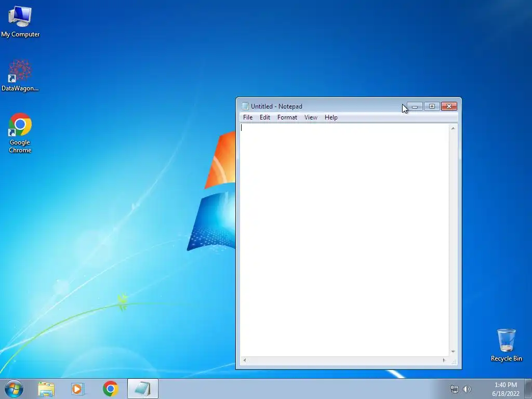Maximize the Notepad window
This screenshot has height=399, width=532.
tap(432, 107)
